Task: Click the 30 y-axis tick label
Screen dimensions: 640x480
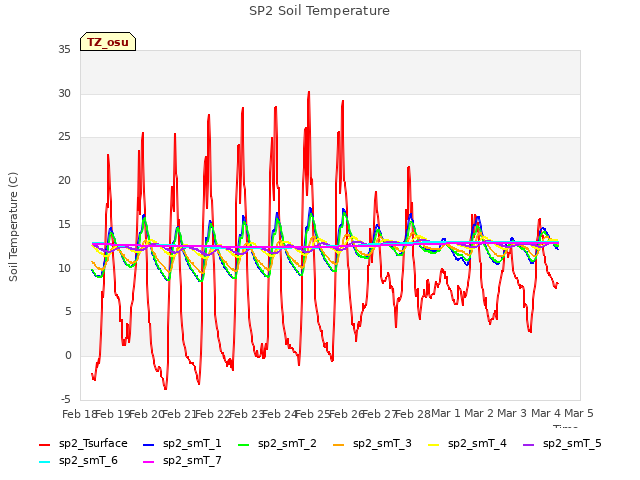Action: (x=64, y=93)
